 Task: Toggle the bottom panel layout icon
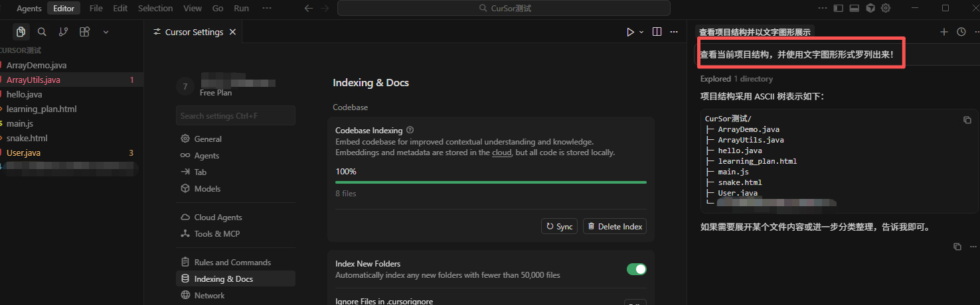[855, 9]
